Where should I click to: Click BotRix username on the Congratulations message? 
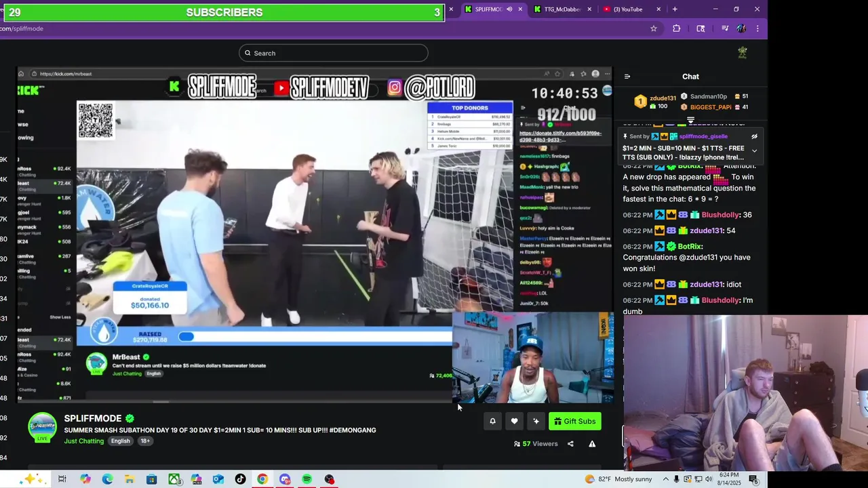coord(690,246)
